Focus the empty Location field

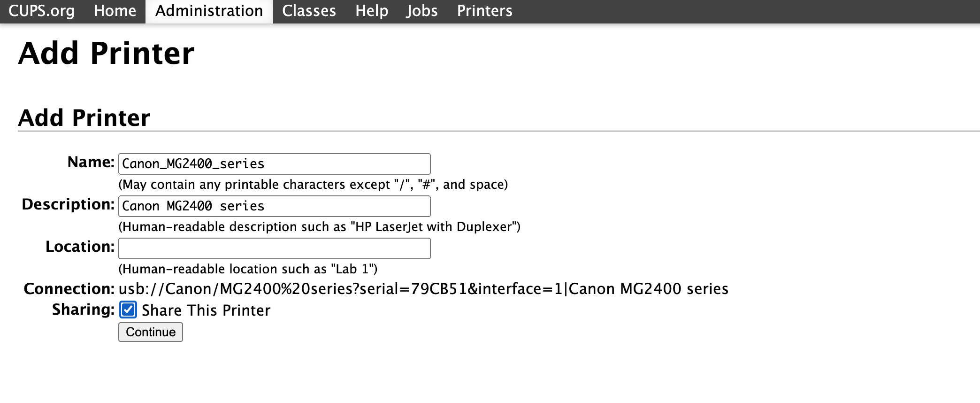point(275,248)
